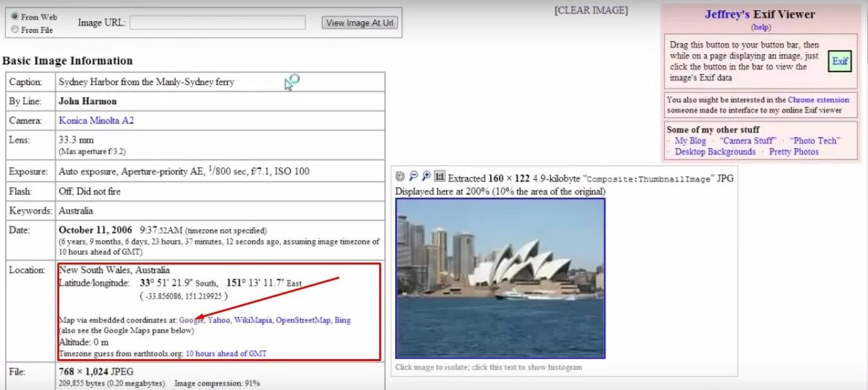Screen dimensions: 868x390
Task: Click the 33.3 mm lens value
Action: tap(76, 140)
